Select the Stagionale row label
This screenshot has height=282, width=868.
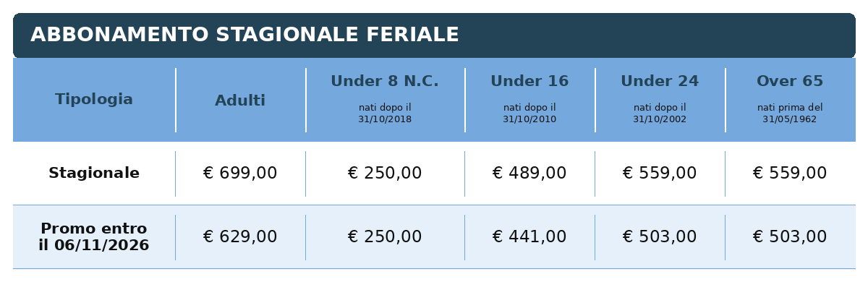[94, 174]
